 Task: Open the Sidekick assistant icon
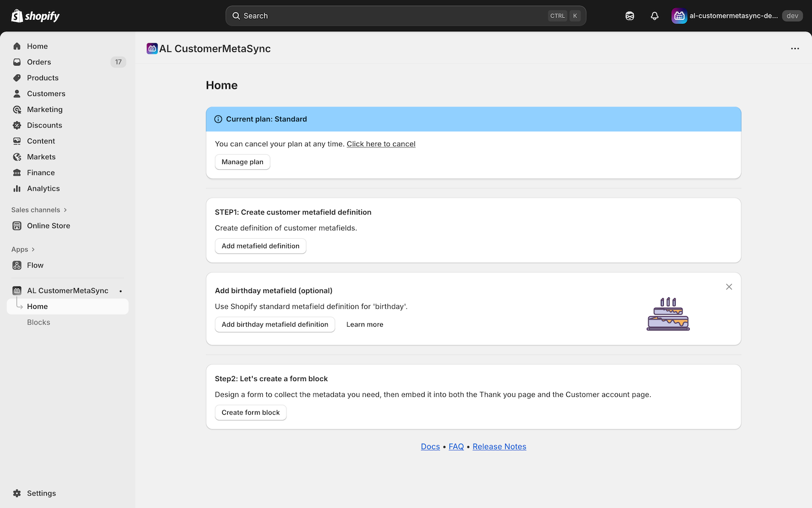click(629, 16)
